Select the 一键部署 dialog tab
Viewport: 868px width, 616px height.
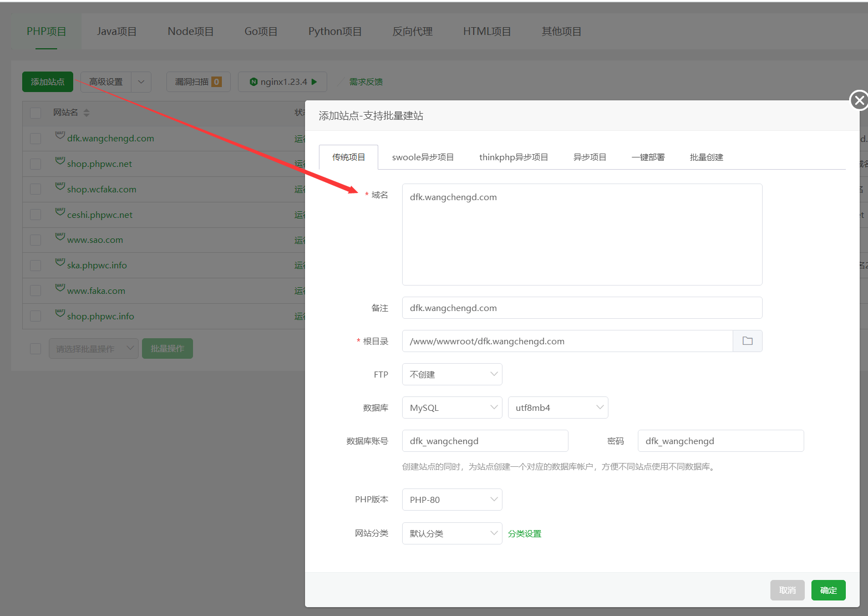648,157
